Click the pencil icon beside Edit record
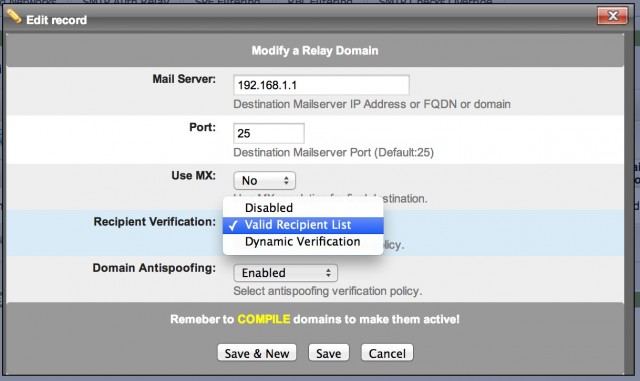This screenshot has height=381, width=640. tap(14, 17)
